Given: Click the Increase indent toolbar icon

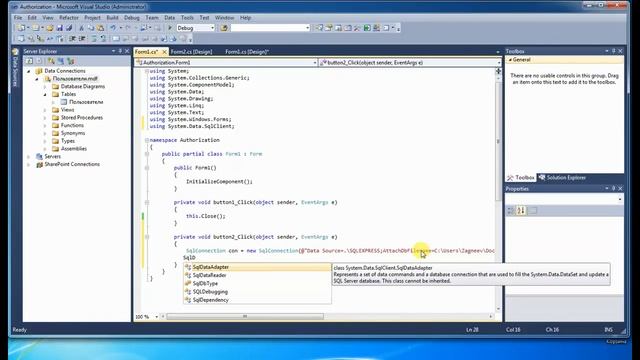Looking at the screenshot, I should pyautogui.click(x=82, y=39).
